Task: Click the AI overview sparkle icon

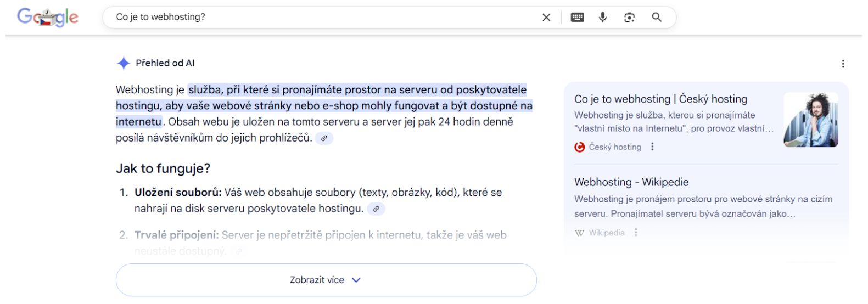Action: [x=124, y=63]
